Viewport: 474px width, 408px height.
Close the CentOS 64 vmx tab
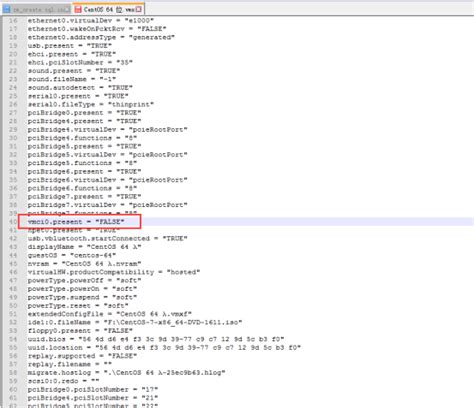139,9
